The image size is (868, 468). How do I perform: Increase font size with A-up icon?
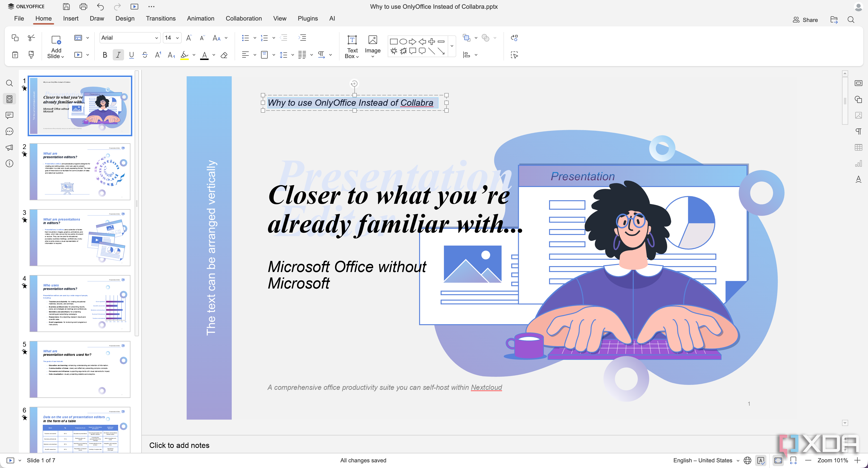[189, 38]
